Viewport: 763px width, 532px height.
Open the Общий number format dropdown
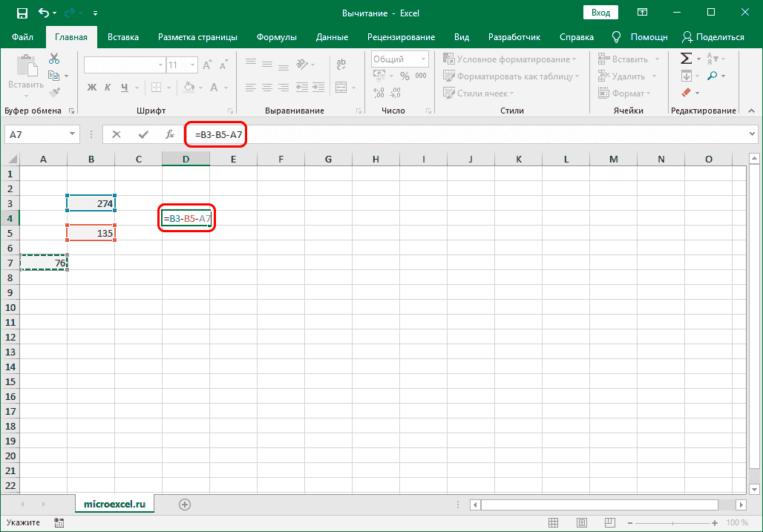point(424,58)
